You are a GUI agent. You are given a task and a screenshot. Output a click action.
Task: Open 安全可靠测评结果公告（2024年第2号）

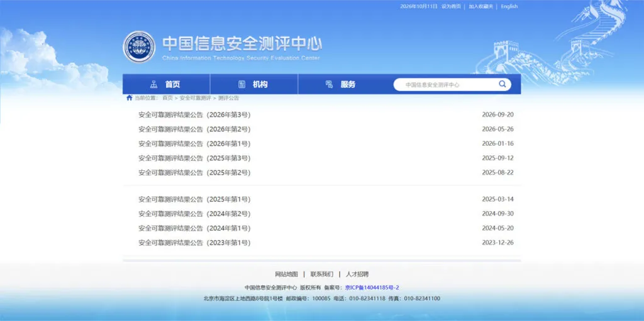[x=194, y=214]
